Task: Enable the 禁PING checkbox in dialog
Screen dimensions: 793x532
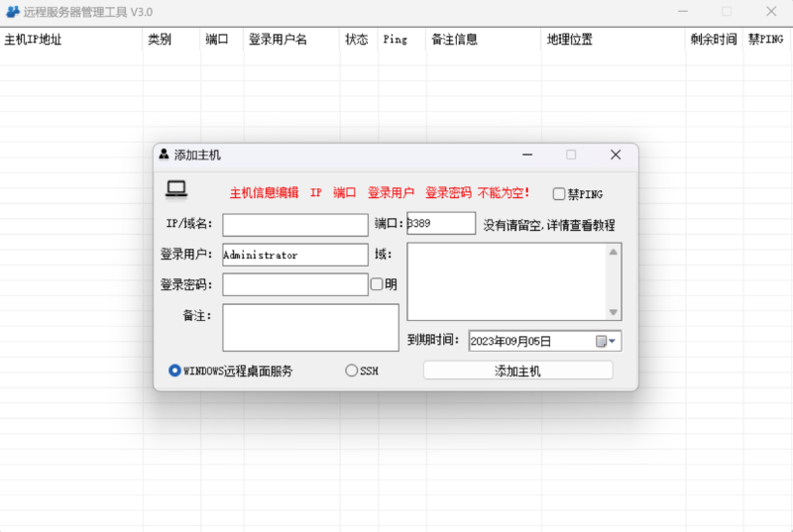Action: click(x=559, y=194)
